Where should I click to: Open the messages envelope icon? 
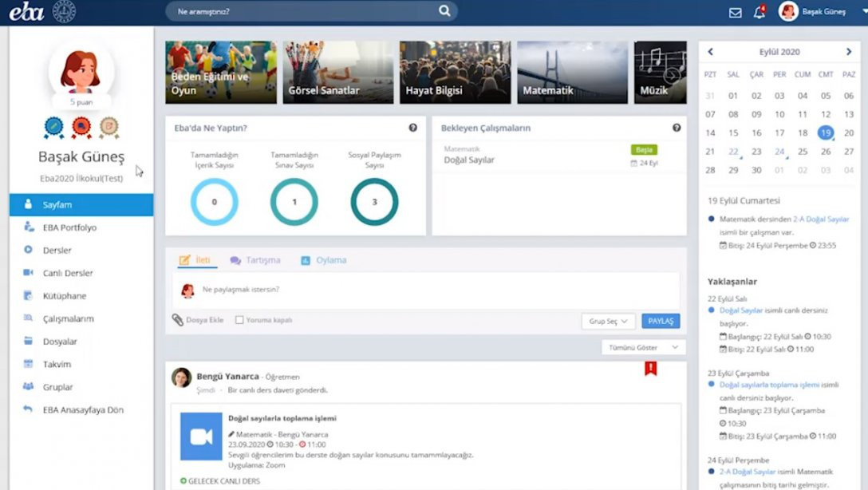[735, 12]
